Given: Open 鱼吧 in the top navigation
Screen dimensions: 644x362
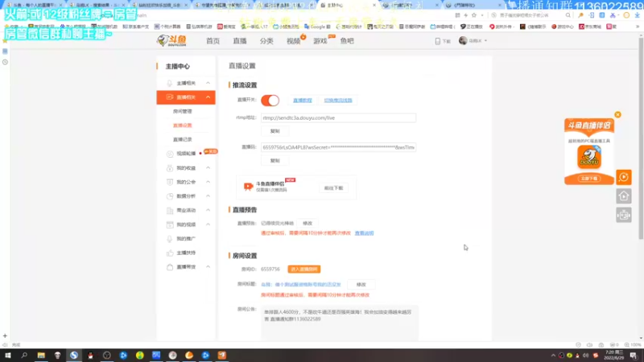Looking at the screenshot, I should tap(347, 41).
